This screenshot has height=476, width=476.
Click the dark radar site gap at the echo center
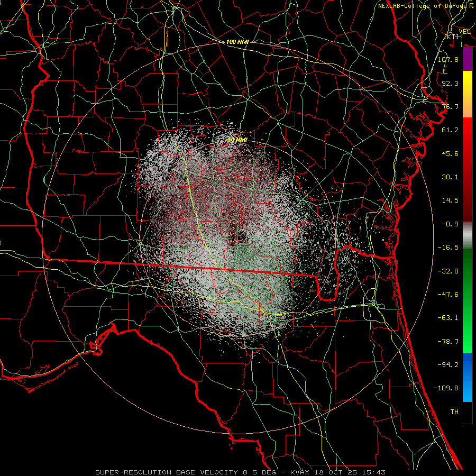click(x=237, y=236)
